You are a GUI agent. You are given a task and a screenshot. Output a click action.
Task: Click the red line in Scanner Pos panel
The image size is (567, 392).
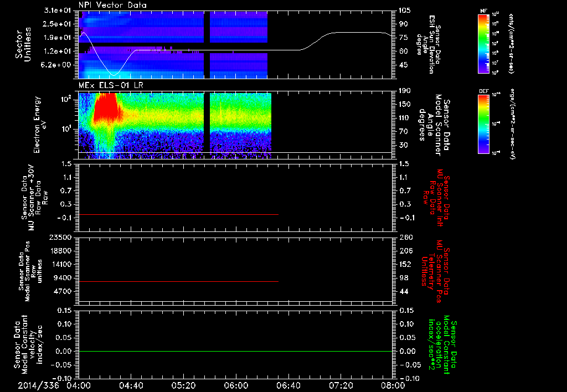point(178,281)
